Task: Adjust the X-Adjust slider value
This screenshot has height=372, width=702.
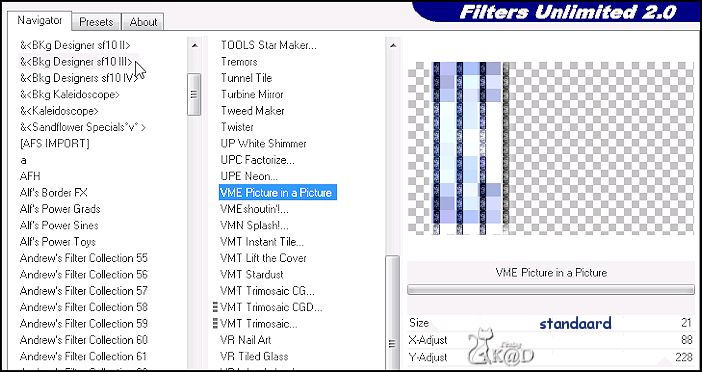Action: 551,340
